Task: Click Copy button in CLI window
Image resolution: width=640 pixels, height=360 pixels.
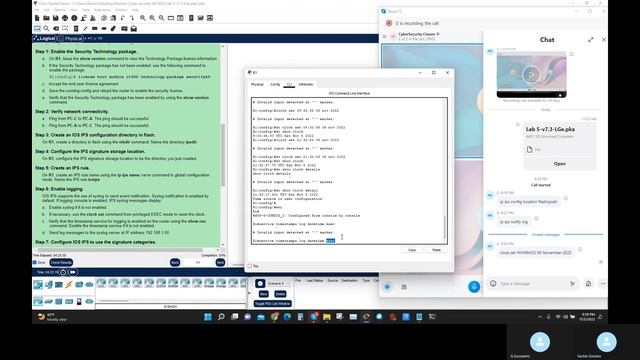Action: click(412, 250)
